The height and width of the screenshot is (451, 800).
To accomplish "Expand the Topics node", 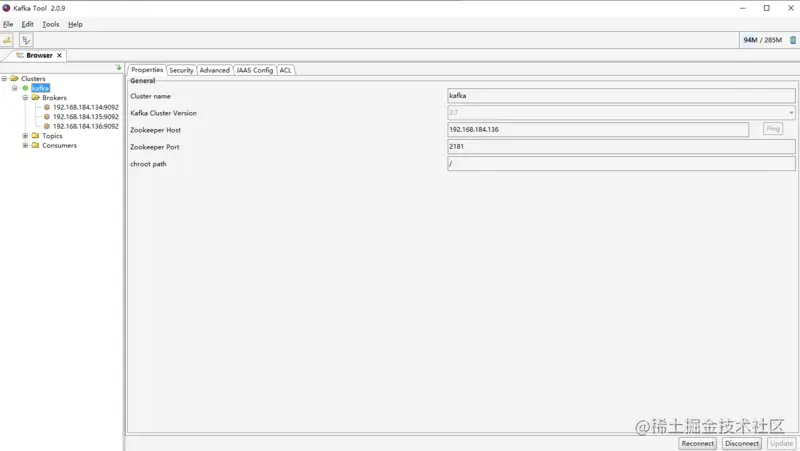I will [25, 136].
